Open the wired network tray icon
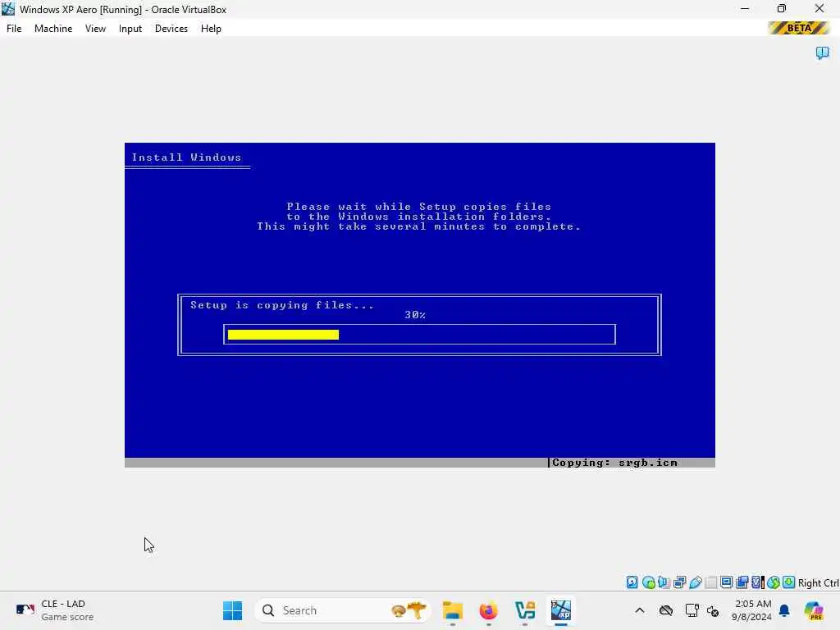Screen dimensions: 840x630 click(x=692, y=610)
